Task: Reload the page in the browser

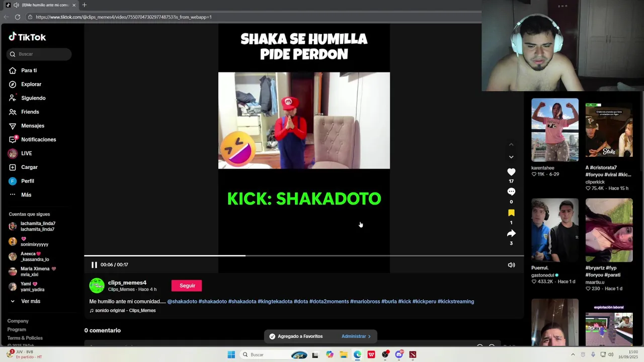Action: point(18,17)
